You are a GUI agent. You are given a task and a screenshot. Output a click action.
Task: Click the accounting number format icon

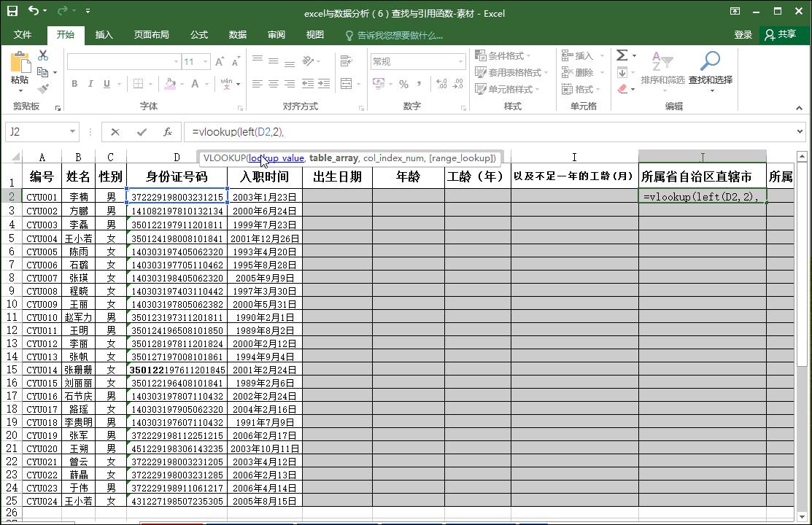tap(379, 84)
